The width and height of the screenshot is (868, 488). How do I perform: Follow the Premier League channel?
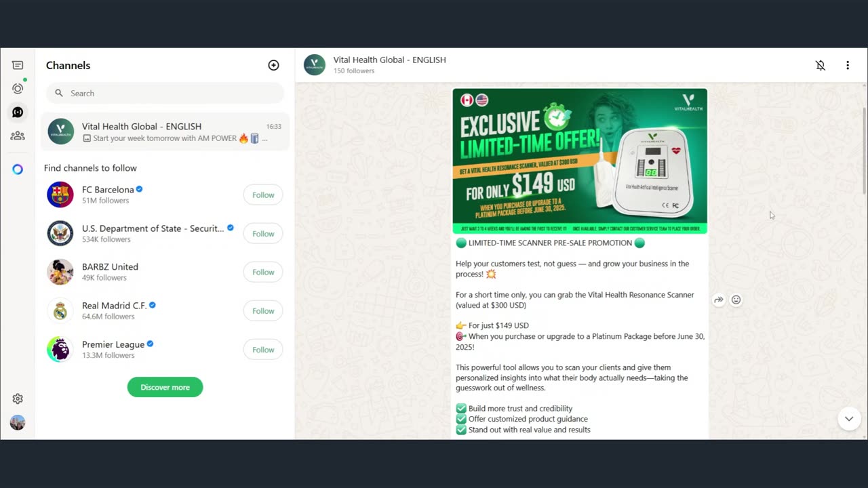(263, 350)
